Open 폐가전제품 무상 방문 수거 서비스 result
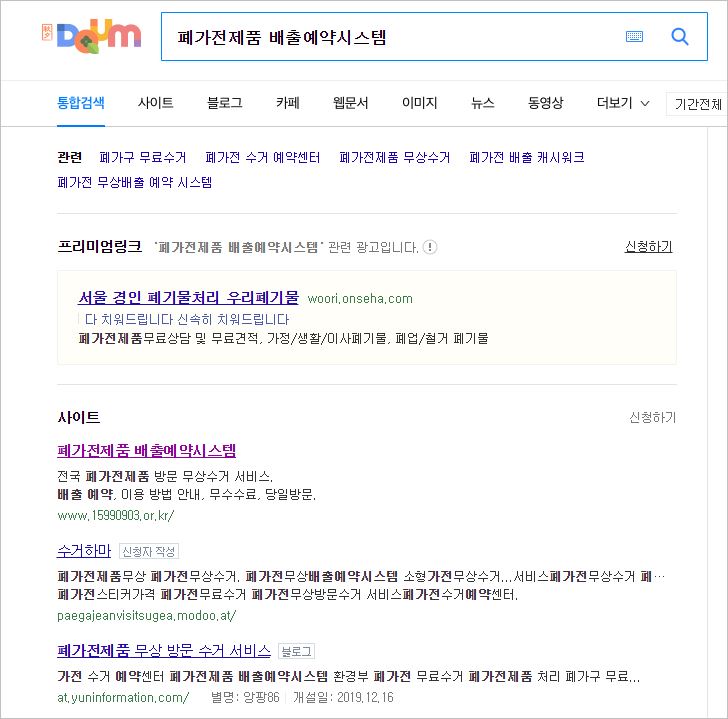 (x=164, y=651)
